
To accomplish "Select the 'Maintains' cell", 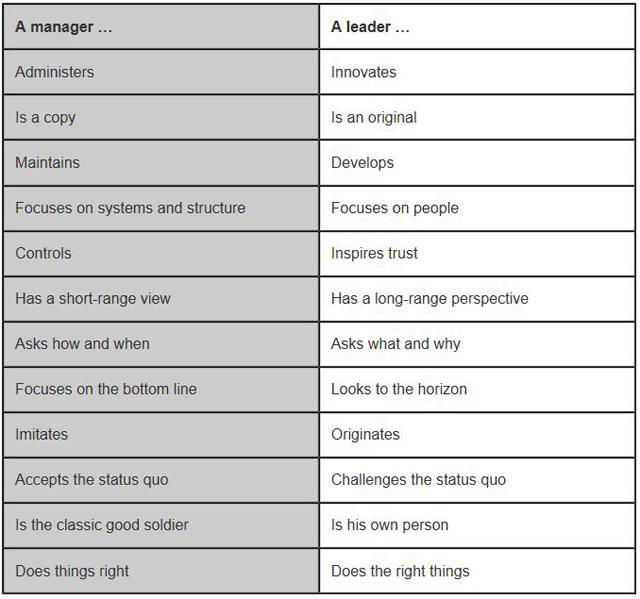I will (x=161, y=163).
